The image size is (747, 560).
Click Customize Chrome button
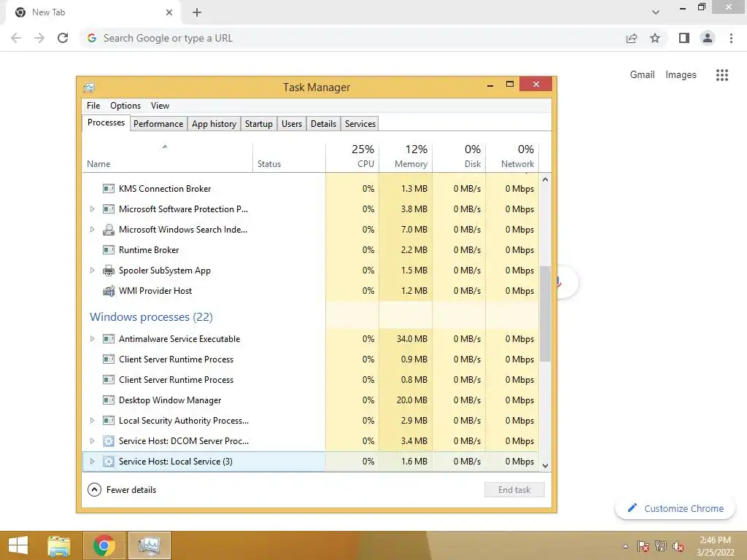[x=675, y=508]
